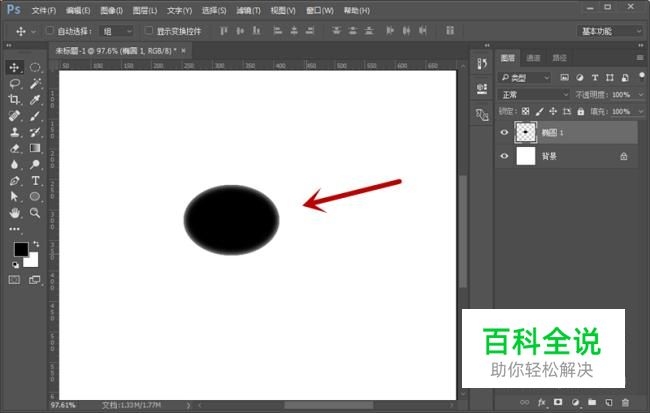The height and width of the screenshot is (413, 650).
Task: Toggle the layer filter switch
Action: coord(642,76)
